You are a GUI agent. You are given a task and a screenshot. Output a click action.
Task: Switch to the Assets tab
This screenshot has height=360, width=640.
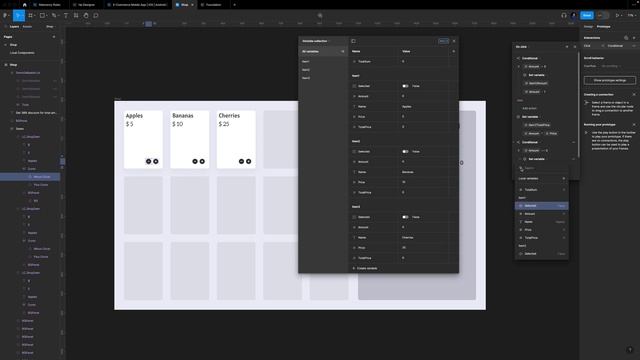coord(27,27)
